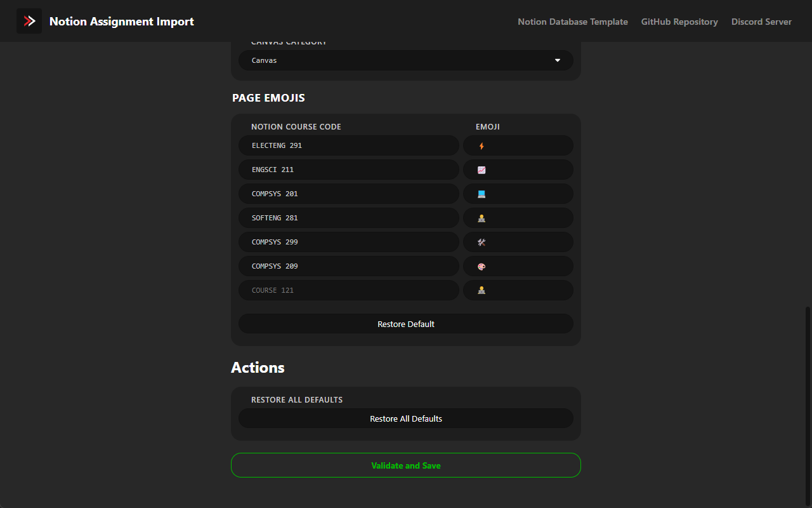Screen dimensions: 812x508
Task: Open the Notion Database Template link
Action: 573,22
